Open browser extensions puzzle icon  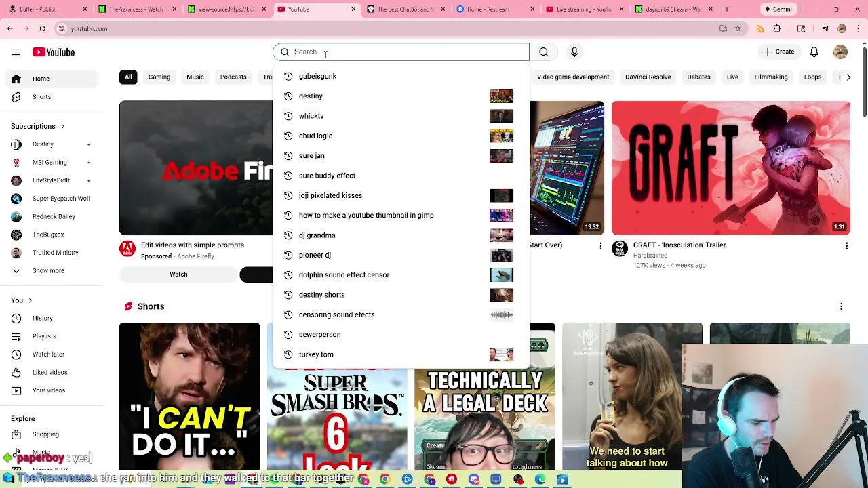point(777,28)
